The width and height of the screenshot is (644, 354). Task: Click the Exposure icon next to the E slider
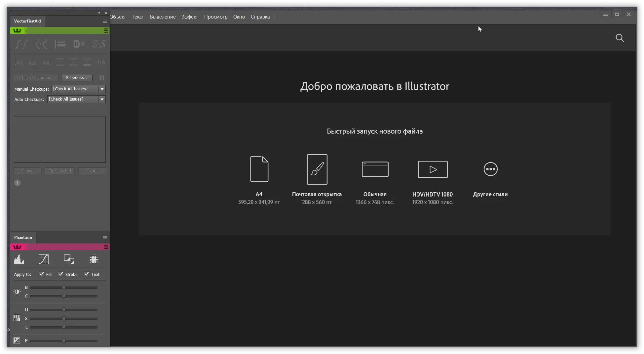point(17,340)
